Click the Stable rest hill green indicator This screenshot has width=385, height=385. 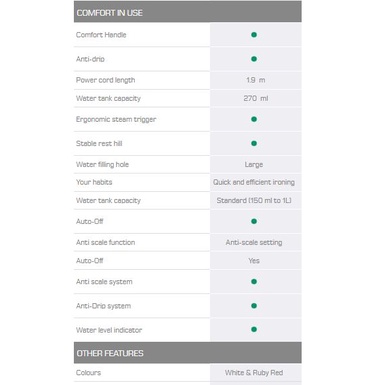[x=254, y=143]
